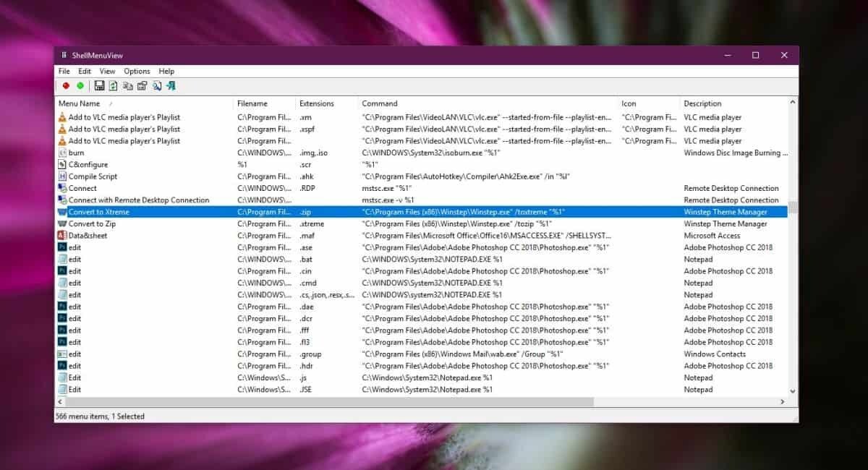Open the Options menu

137,71
